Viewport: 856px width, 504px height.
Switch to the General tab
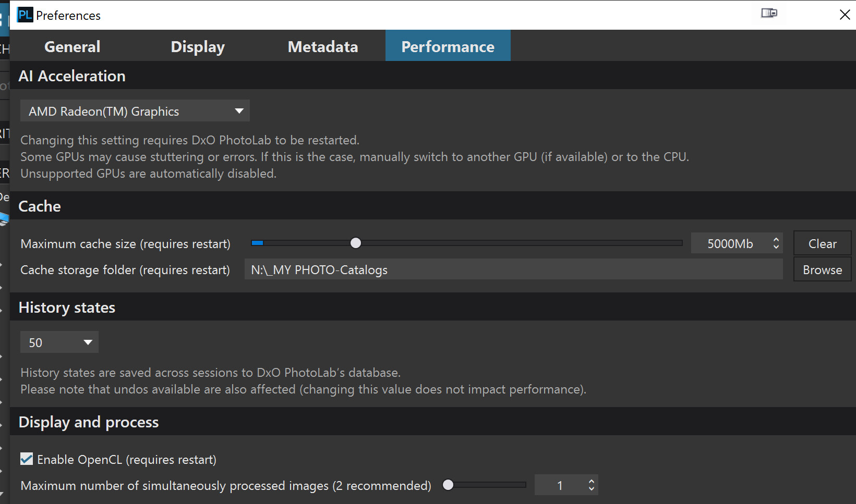[x=72, y=46]
